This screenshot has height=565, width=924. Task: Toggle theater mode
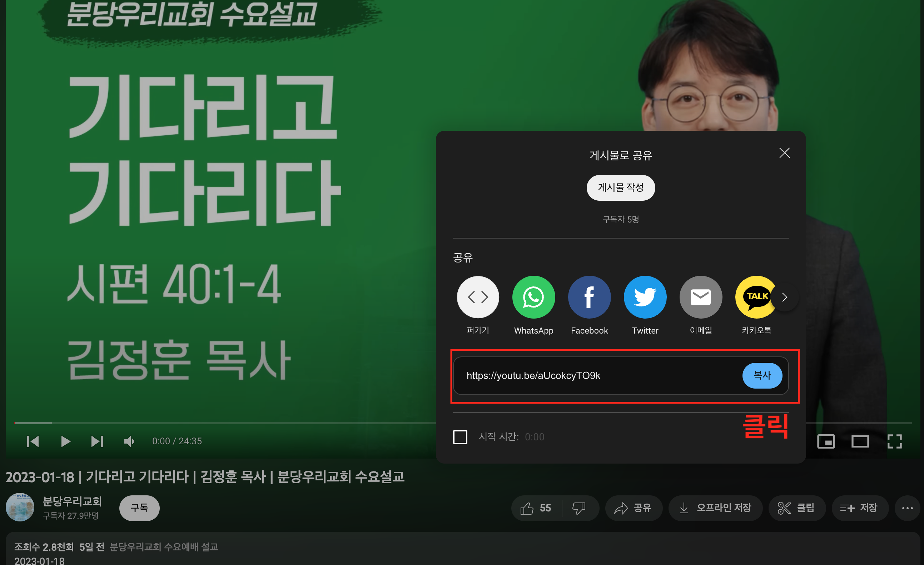(860, 441)
